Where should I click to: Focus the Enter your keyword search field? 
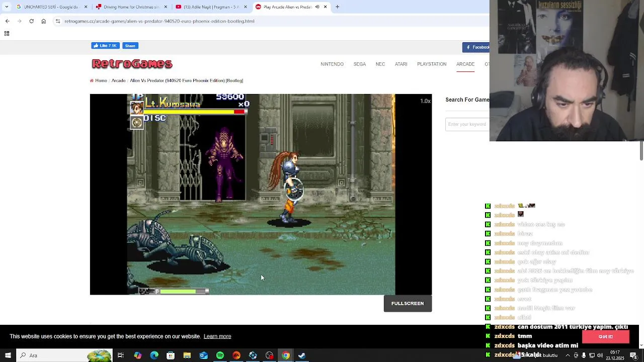tap(467, 124)
